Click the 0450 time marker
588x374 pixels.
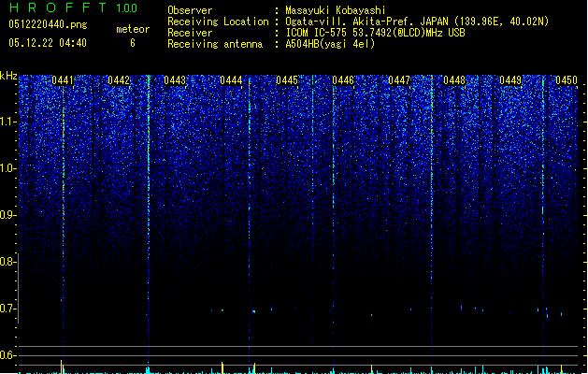[566, 80]
